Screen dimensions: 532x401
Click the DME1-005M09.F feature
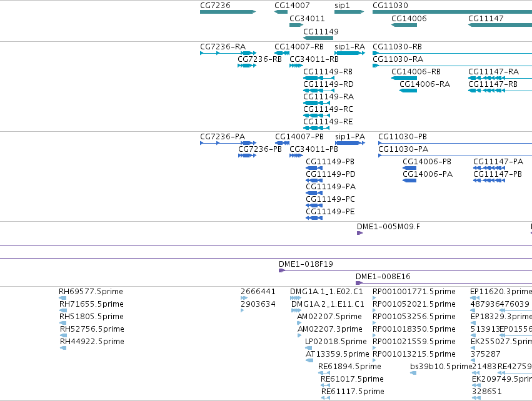pos(359,233)
